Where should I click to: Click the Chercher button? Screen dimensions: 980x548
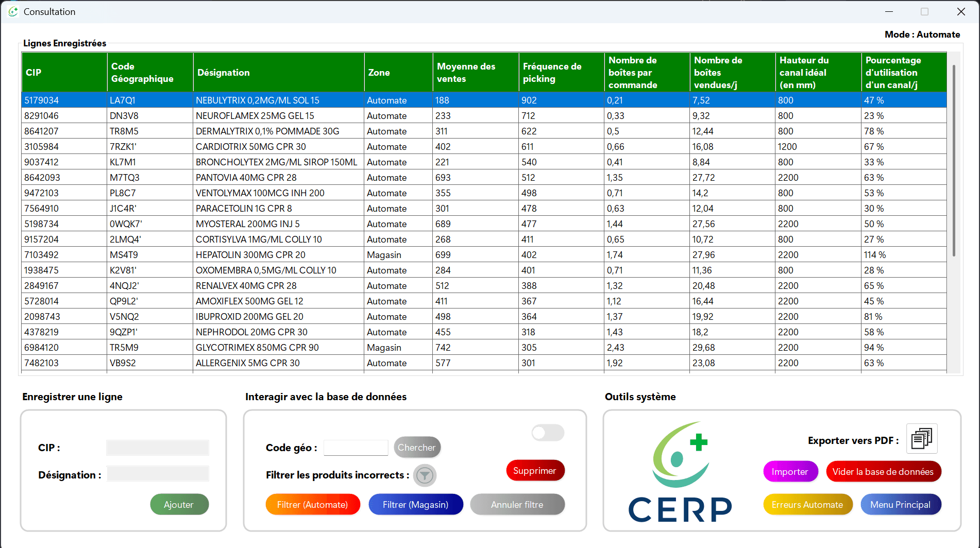tap(417, 447)
